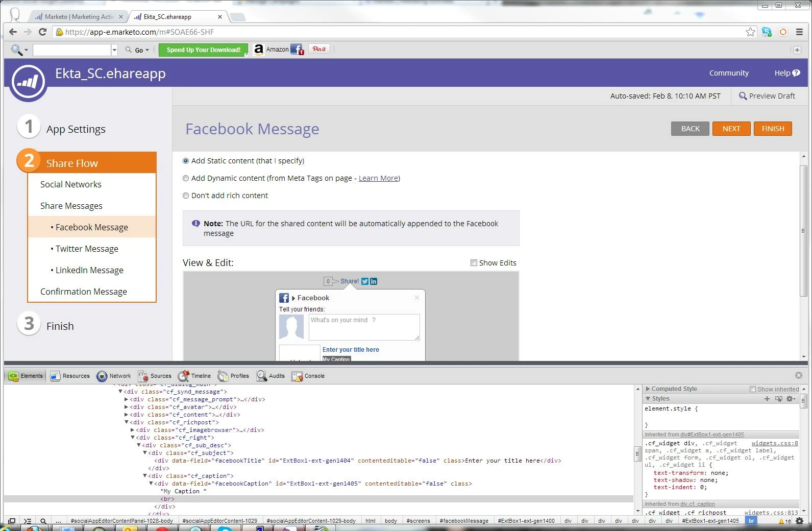Click the Pinterest Pin it button

319,49
